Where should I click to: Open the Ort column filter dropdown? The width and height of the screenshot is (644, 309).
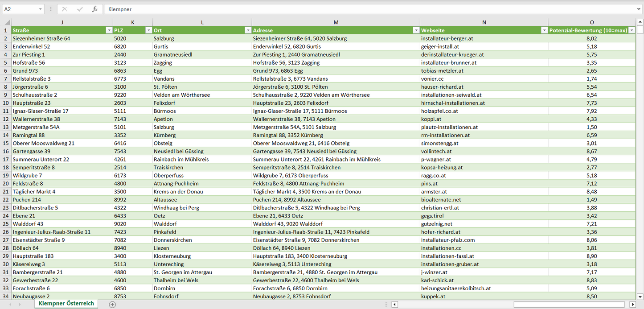pyautogui.click(x=248, y=30)
